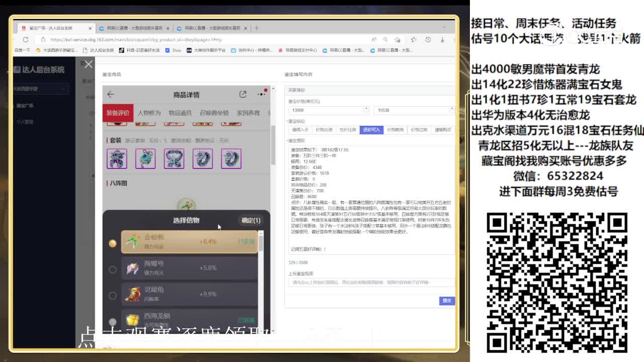Click the read aloud icon in the address bar

(374, 39)
